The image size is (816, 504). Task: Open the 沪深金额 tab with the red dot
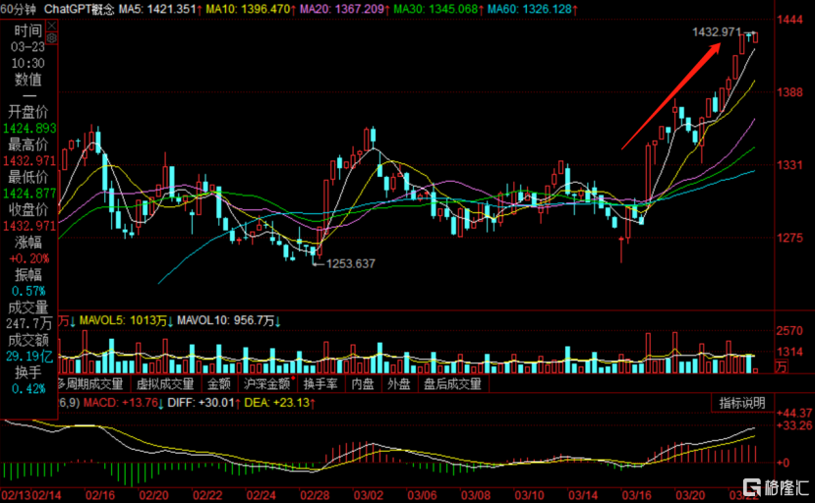(267, 384)
